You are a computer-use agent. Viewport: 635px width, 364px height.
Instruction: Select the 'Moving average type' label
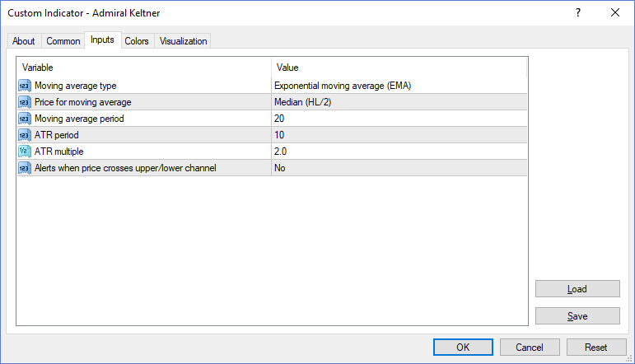pos(75,86)
